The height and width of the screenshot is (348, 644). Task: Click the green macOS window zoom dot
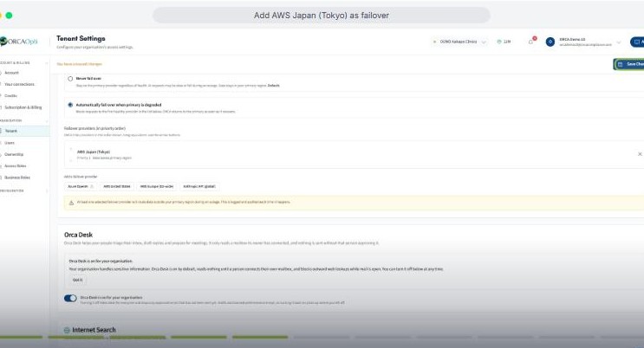pos(9,16)
